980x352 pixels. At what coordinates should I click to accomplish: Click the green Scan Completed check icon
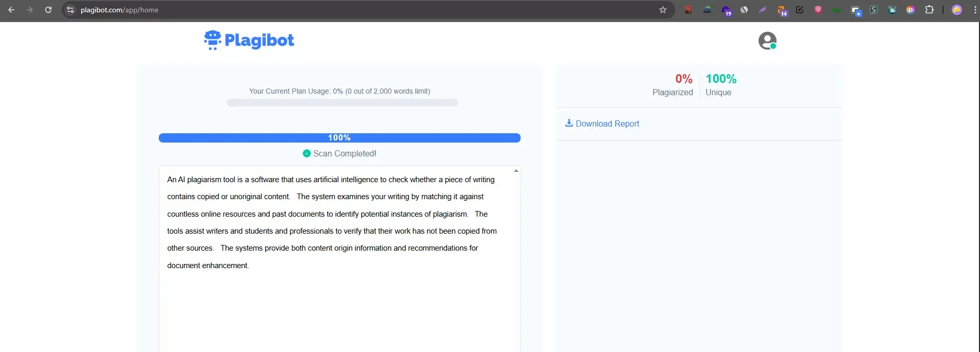click(x=307, y=153)
